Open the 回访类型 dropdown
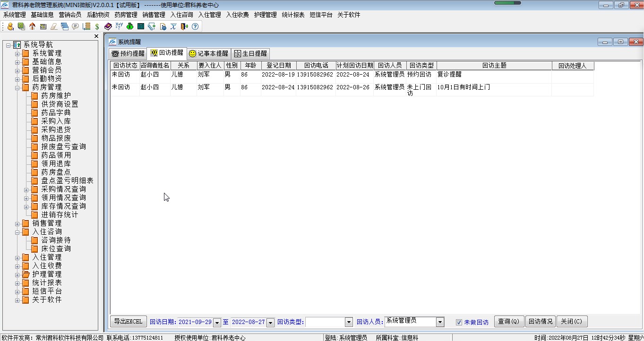The height and width of the screenshot is (341, 644). point(349,322)
